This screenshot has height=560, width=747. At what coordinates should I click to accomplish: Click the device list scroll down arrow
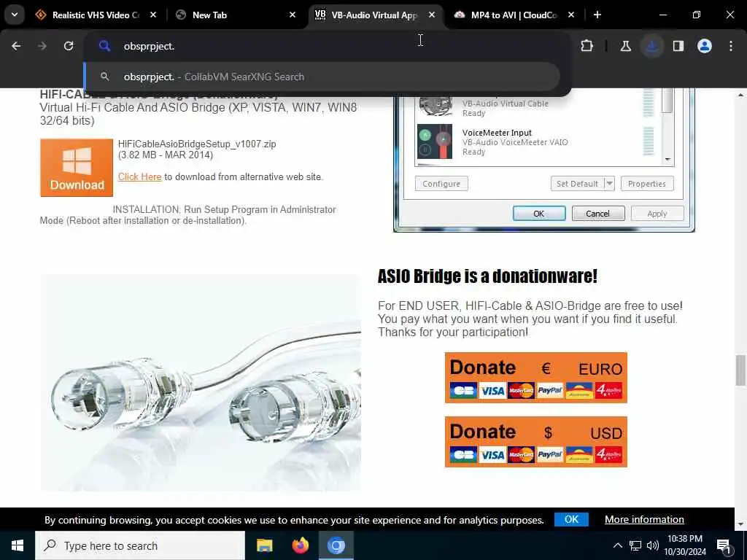coord(667,160)
